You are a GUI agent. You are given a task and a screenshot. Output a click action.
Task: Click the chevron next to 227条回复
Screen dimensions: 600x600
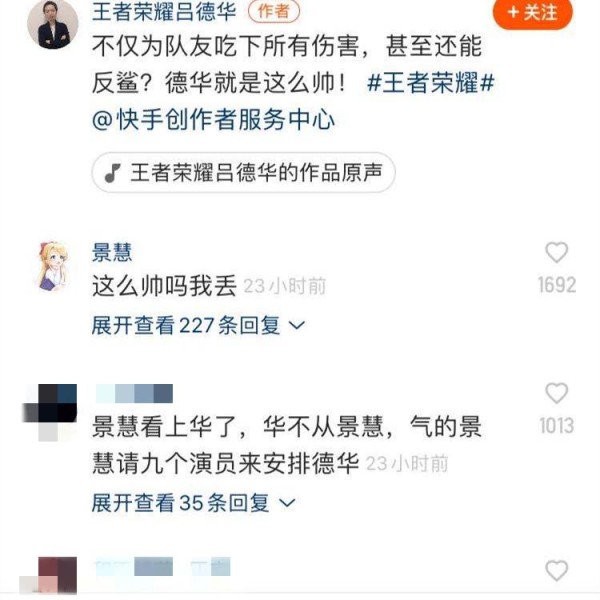(297, 326)
